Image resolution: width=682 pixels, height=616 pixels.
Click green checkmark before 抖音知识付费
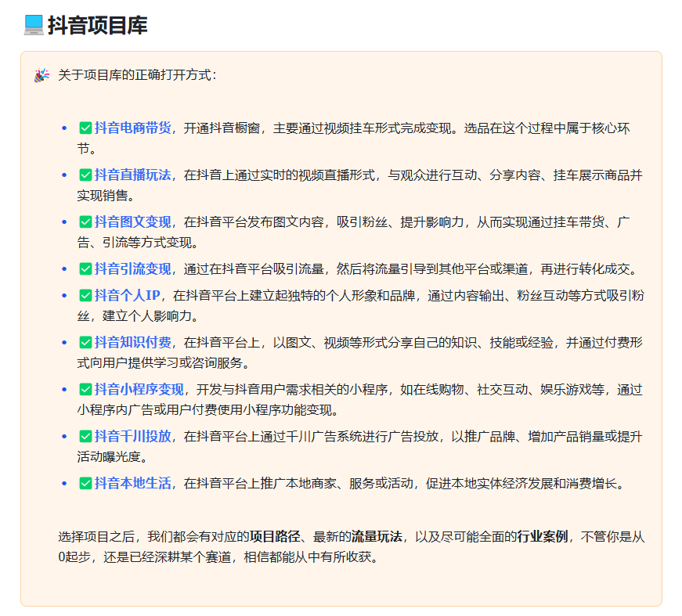click(85, 343)
